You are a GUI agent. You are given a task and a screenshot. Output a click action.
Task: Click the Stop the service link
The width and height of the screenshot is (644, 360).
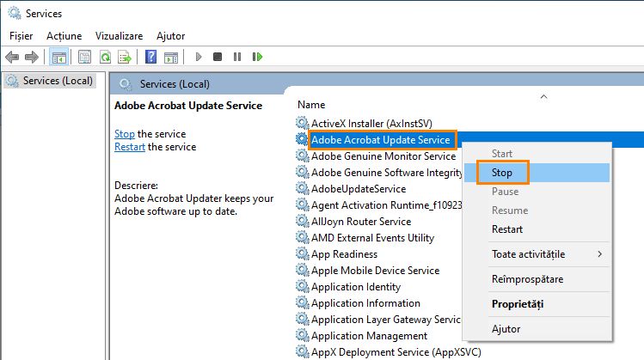click(125, 134)
